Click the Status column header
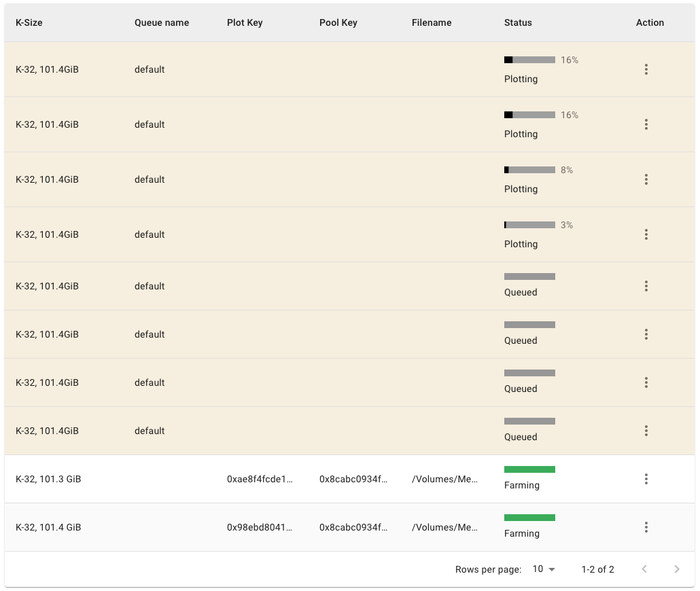This screenshot has width=700, height=591. [518, 22]
